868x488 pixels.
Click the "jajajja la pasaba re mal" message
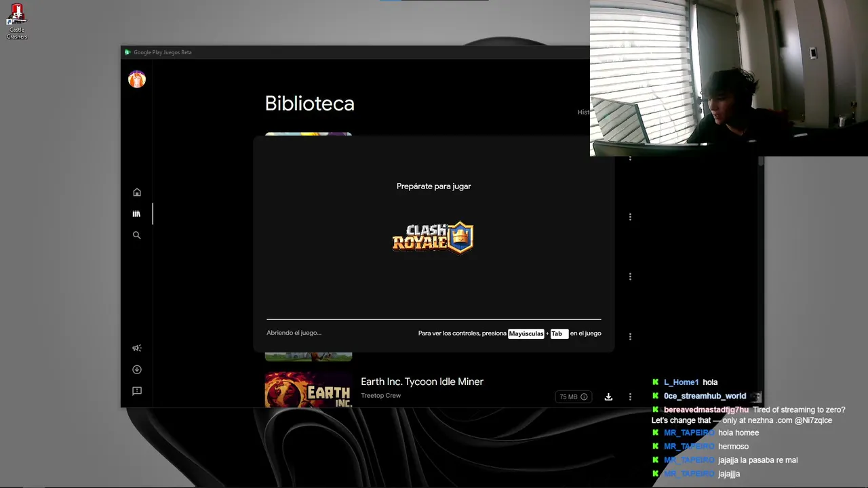tap(758, 460)
